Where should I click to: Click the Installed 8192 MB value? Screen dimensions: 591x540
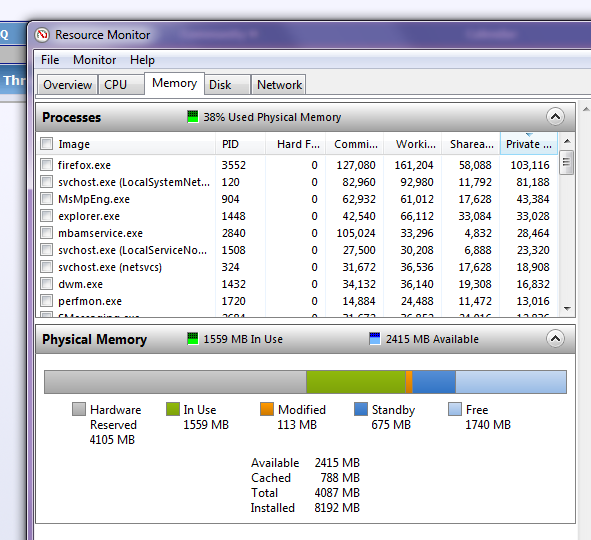pos(337,508)
